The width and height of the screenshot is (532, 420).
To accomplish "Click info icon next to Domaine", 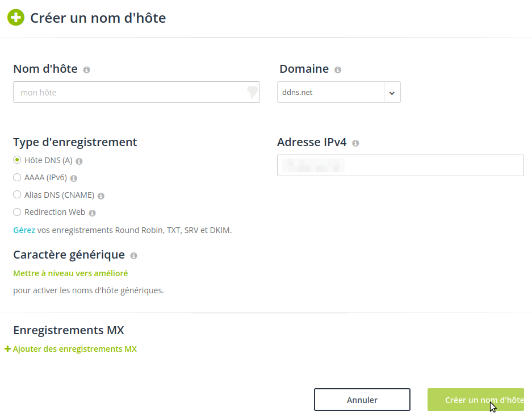I will (338, 70).
